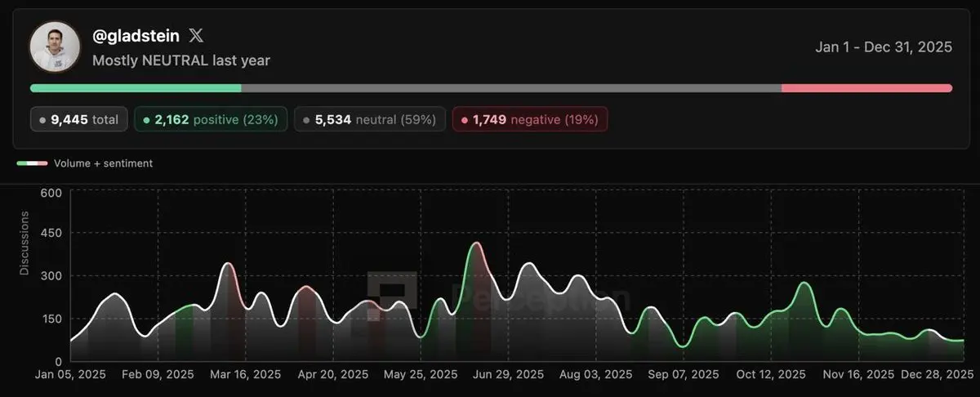Click the red negative segment of sentiment bar
This screenshot has height=397, width=980.
click(866, 87)
